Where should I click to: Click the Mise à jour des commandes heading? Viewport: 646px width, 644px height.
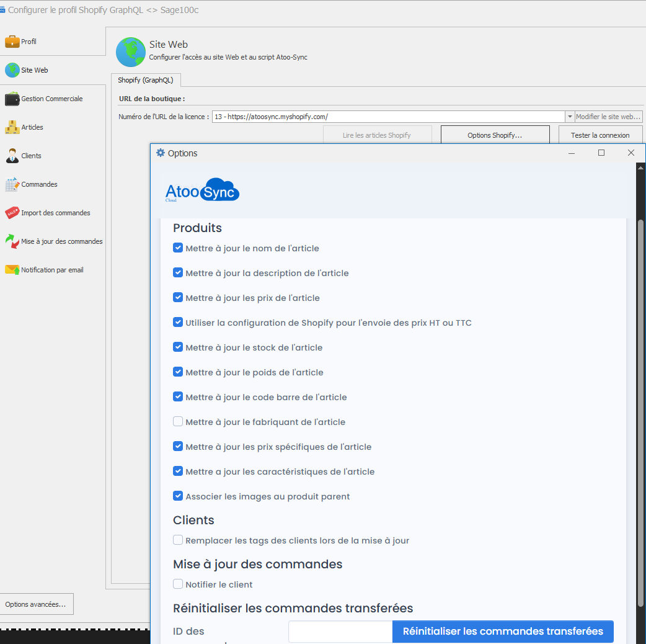257,564
